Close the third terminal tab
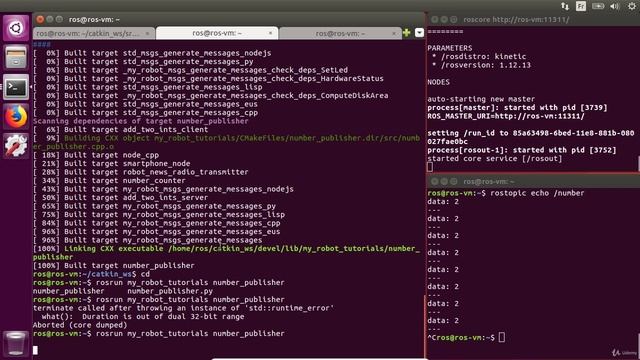This screenshot has width=640, height=360. (394, 33)
